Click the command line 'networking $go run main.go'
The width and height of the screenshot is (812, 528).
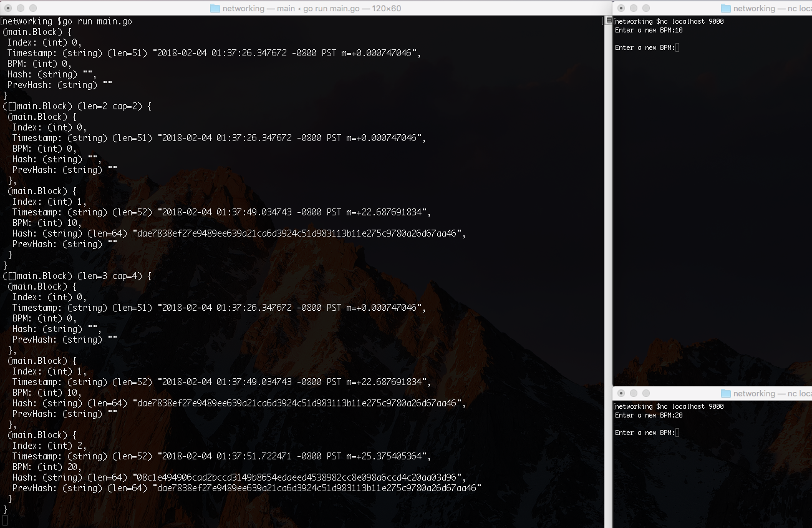tap(67, 21)
